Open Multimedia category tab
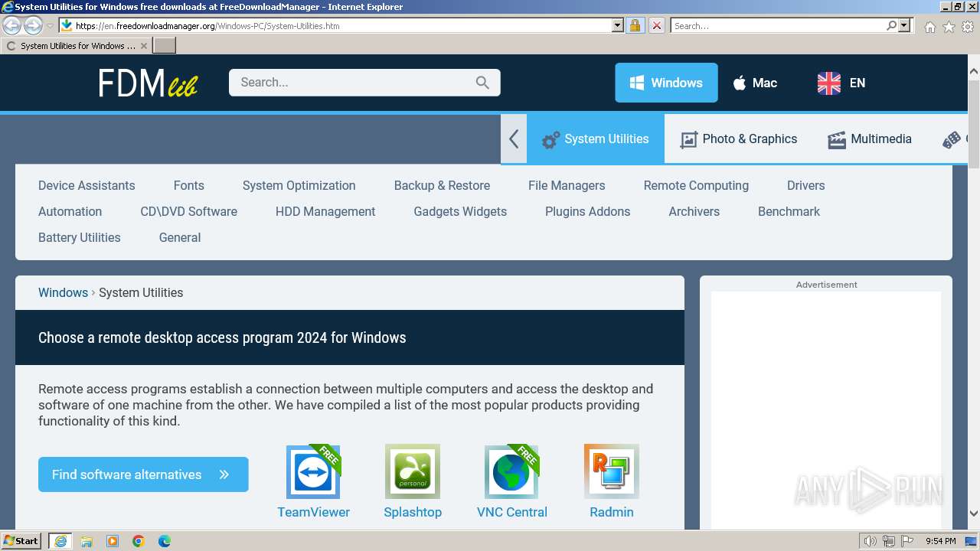The image size is (980, 551). (870, 139)
